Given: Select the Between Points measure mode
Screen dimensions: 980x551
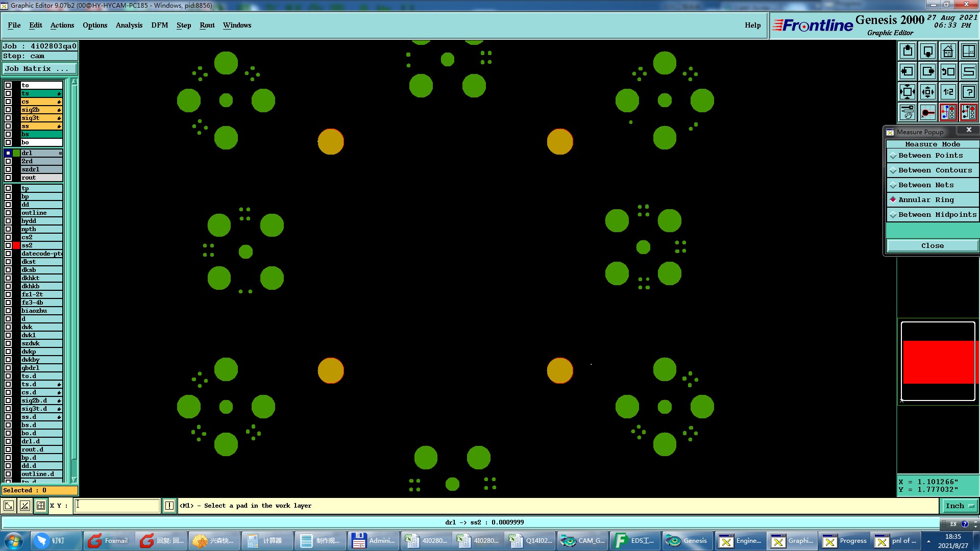Looking at the screenshot, I should tap(930, 156).
